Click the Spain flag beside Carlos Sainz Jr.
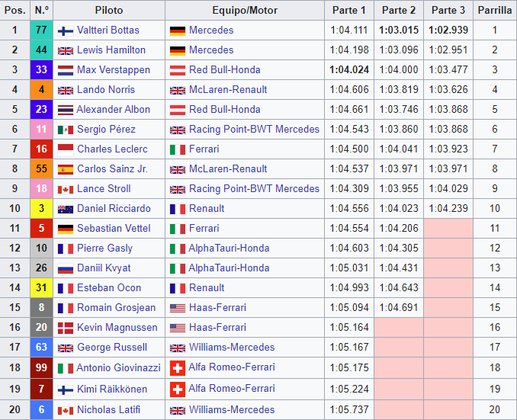517x420 pixels. [66, 169]
